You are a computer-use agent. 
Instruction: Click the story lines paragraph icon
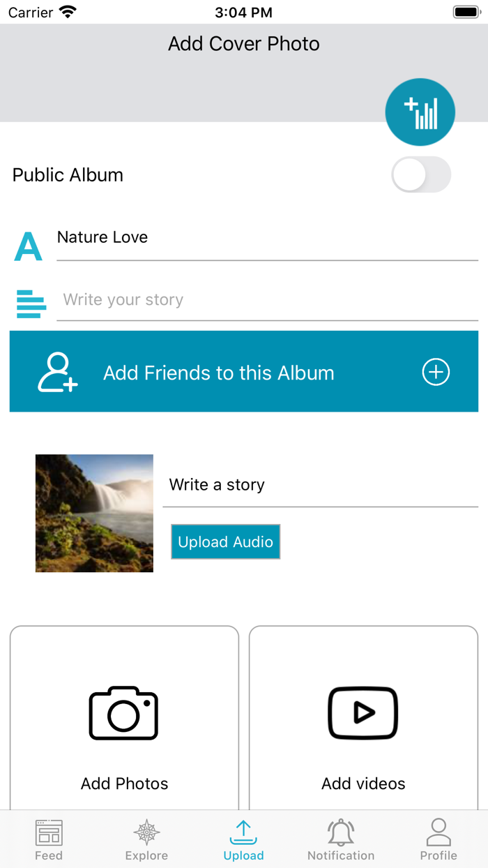point(31,304)
